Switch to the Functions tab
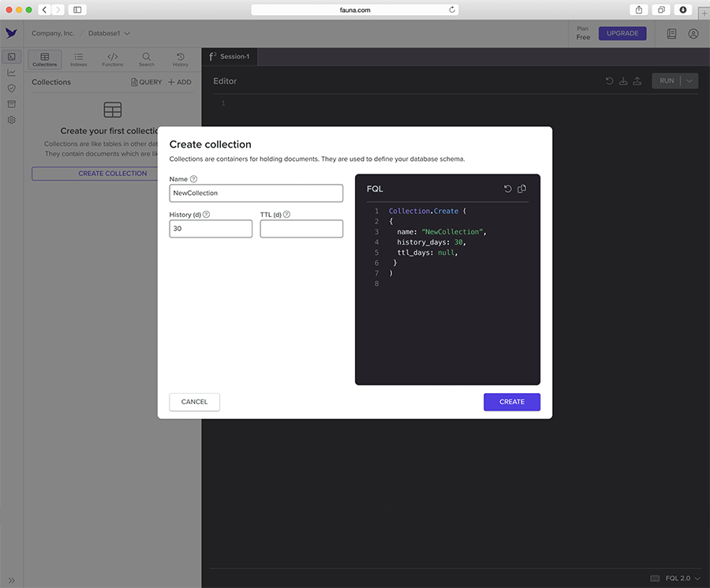The width and height of the screenshot is (710, 588). [x=112, y=59]
